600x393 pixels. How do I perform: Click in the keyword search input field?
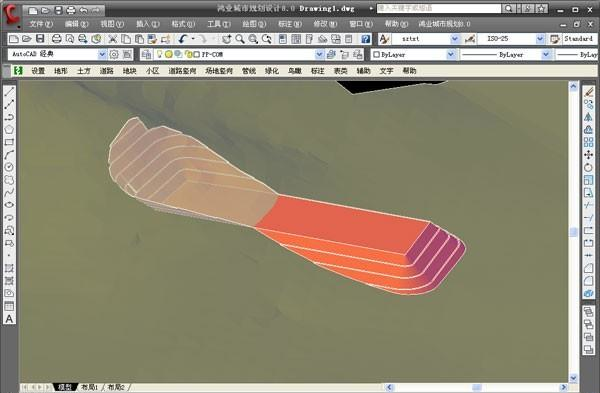pos(439,8)
